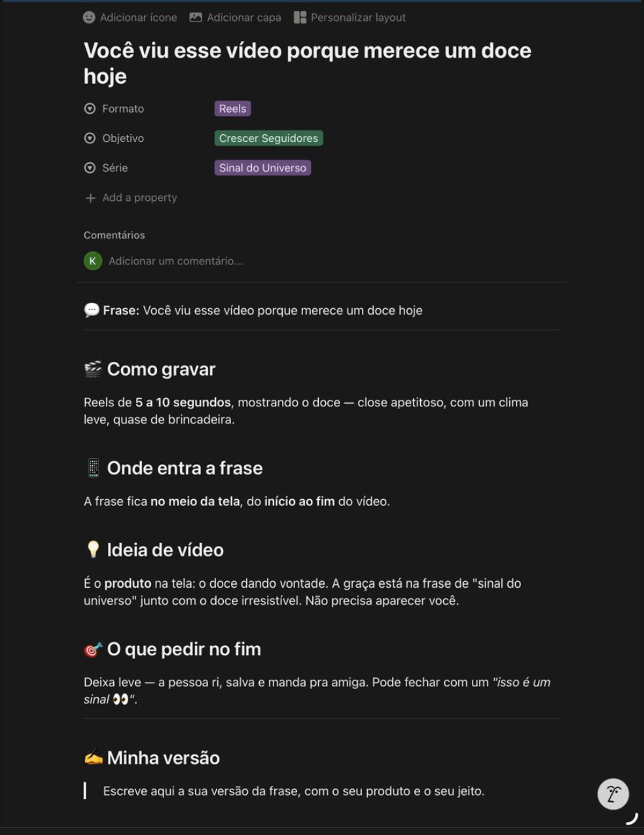
Task: Click the green K user avatar
Action: pyautogui.click(x=92, y=260)
